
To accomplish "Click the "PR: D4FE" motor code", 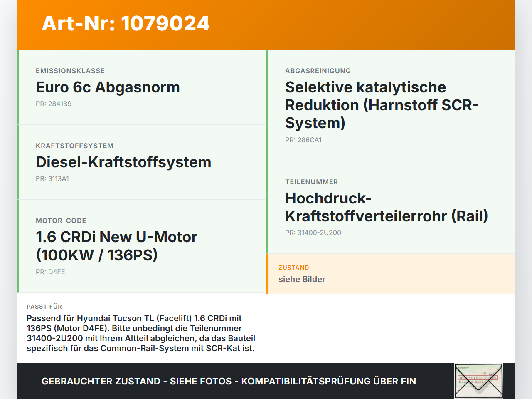I will [x=50, y=272].
